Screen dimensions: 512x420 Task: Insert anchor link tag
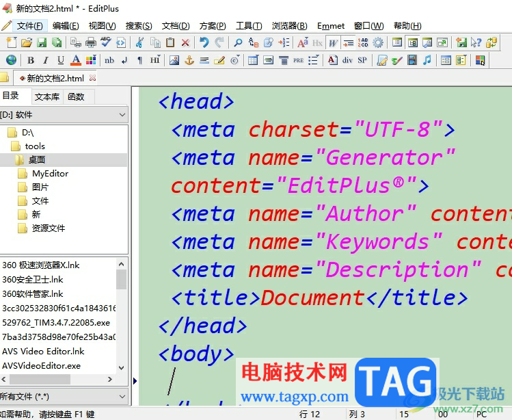[189, 60]
